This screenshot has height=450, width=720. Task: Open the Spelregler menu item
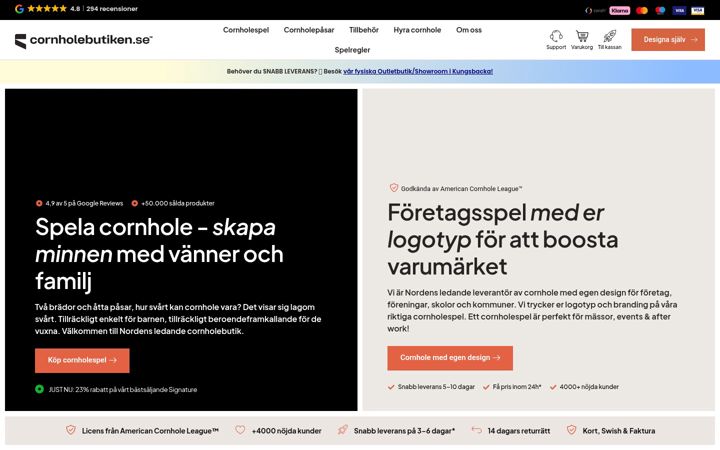[352, 50]
